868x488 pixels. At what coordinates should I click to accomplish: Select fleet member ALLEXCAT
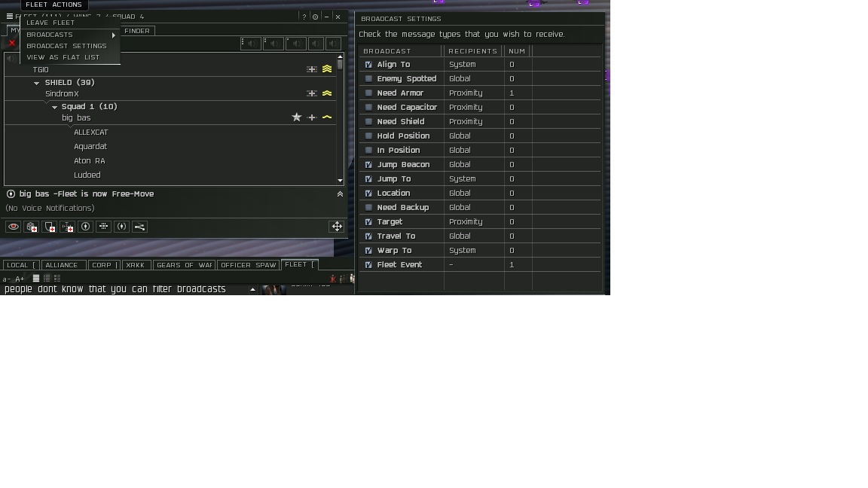tap(90, 133)
